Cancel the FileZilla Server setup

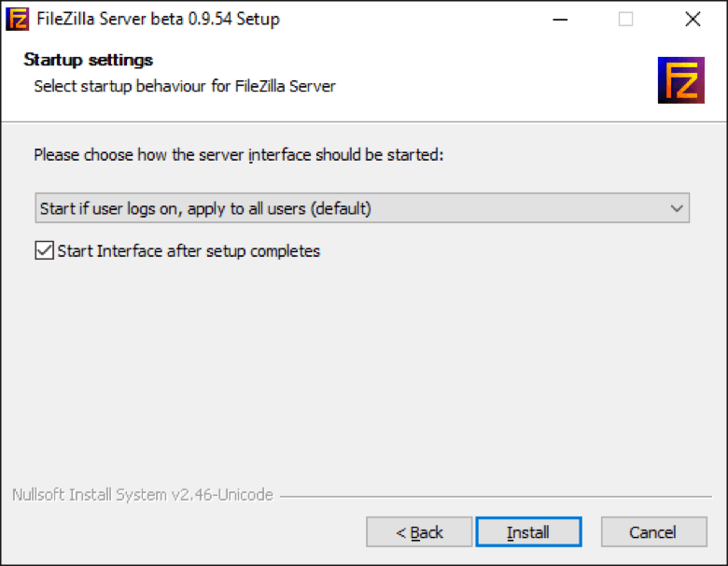[653, 532]
